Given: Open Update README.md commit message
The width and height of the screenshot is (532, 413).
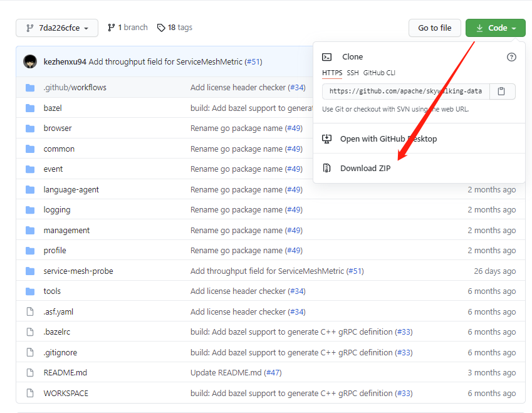Looking at the screenshot, I should coord(226,373).
